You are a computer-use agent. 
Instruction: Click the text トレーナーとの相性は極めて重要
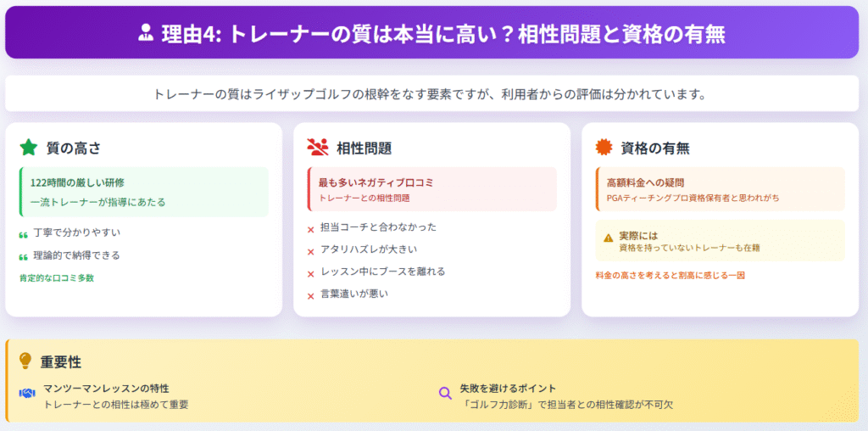[x=116, y=405]
